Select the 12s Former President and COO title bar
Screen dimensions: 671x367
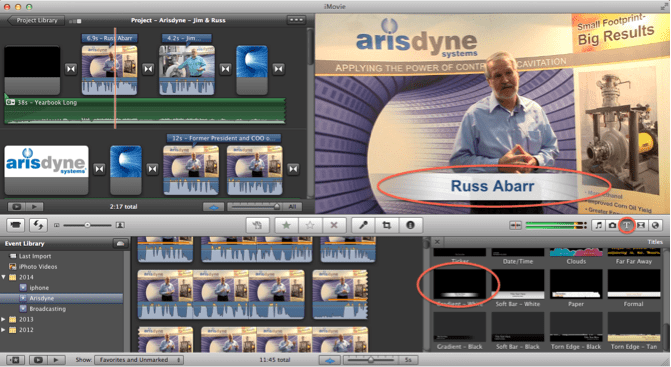point(224,138)
